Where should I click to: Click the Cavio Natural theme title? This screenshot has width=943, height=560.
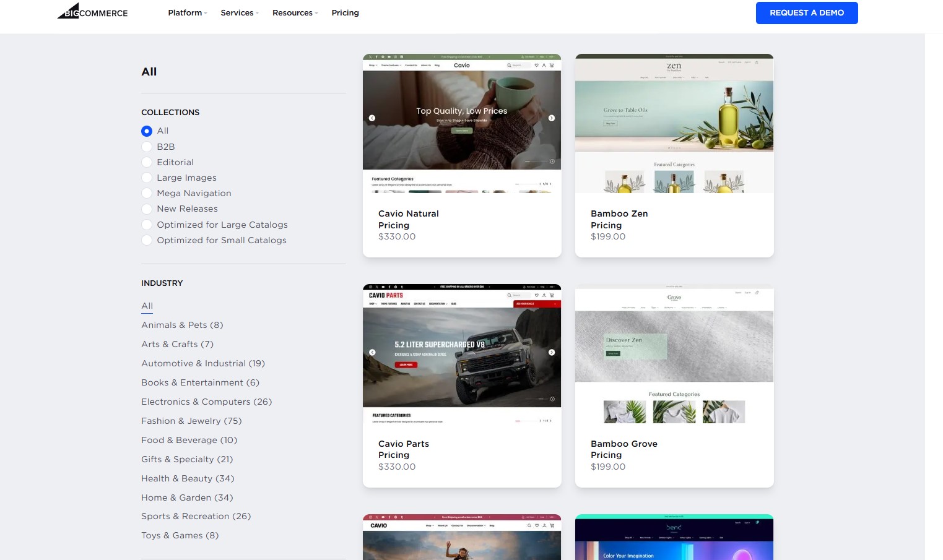pyautogui.click(x=409, y=213)
